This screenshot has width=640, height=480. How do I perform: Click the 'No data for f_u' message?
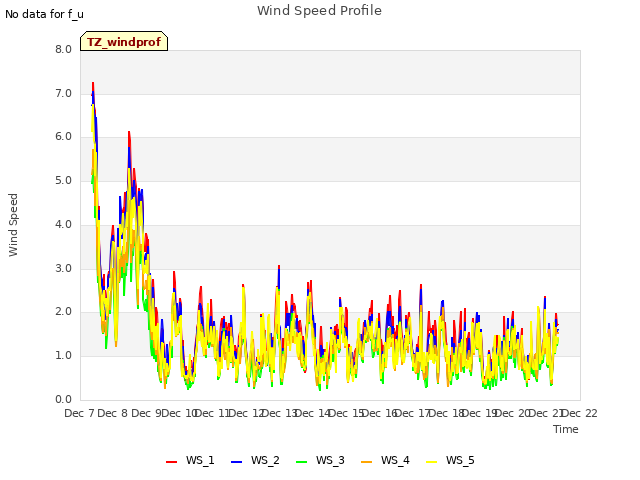pos(44,14)
